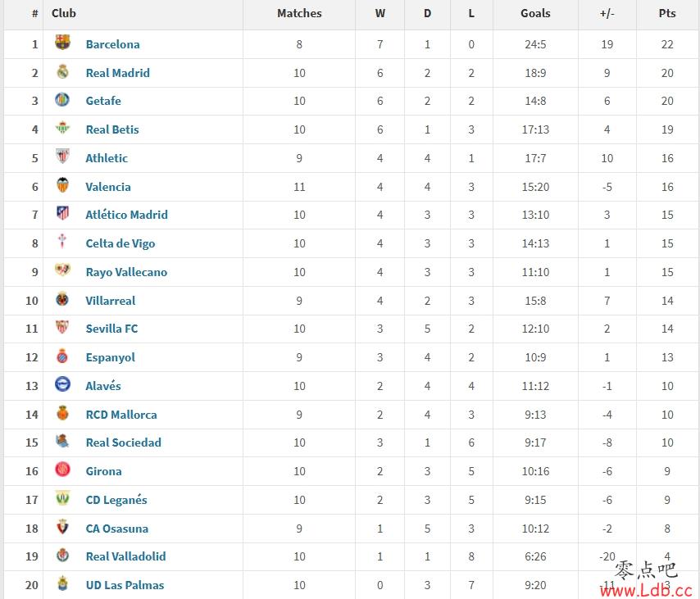
Task: Click the Villarreal crest icon
Action: coord(62,298)
